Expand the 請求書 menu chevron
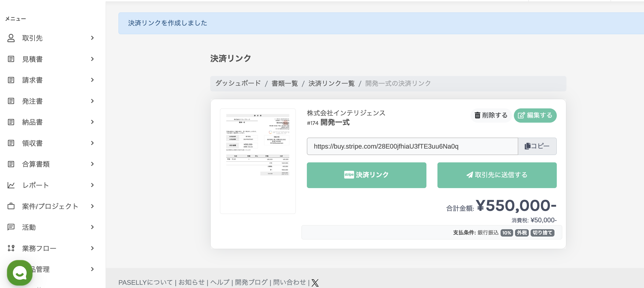The height and width of the screenshot is (288, 644). (92, 80)
